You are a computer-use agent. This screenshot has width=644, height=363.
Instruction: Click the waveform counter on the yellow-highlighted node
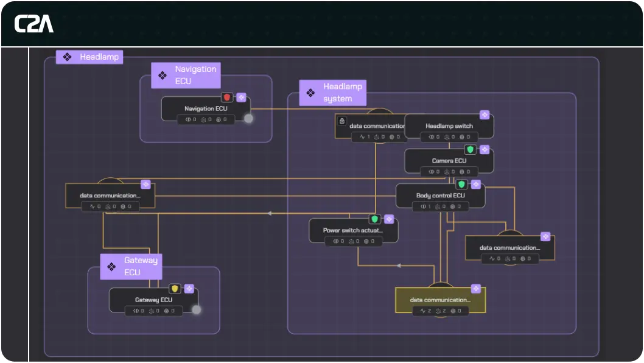pos(425,311)
